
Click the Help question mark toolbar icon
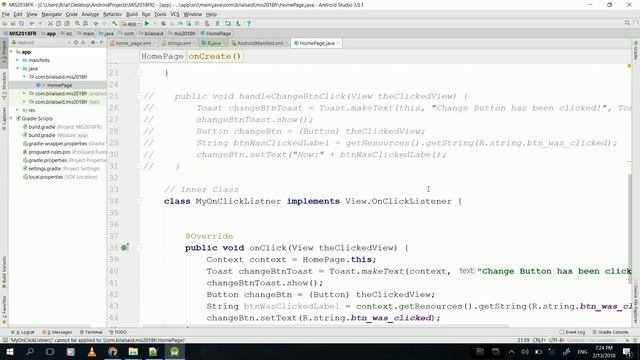coord(249,24)
